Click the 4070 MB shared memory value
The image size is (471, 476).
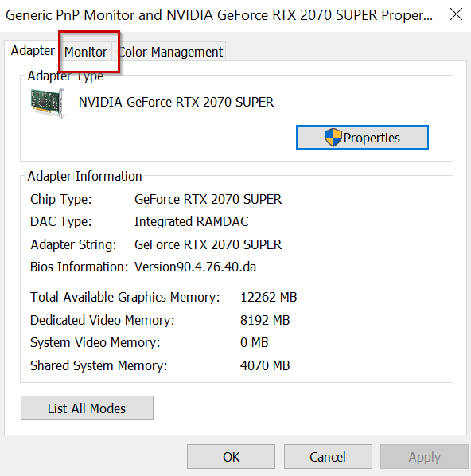point(265,365)
